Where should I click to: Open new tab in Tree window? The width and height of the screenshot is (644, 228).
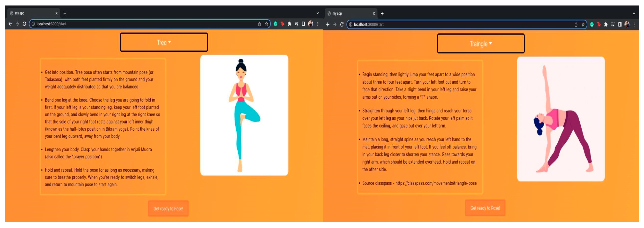[x=65, y=13]
